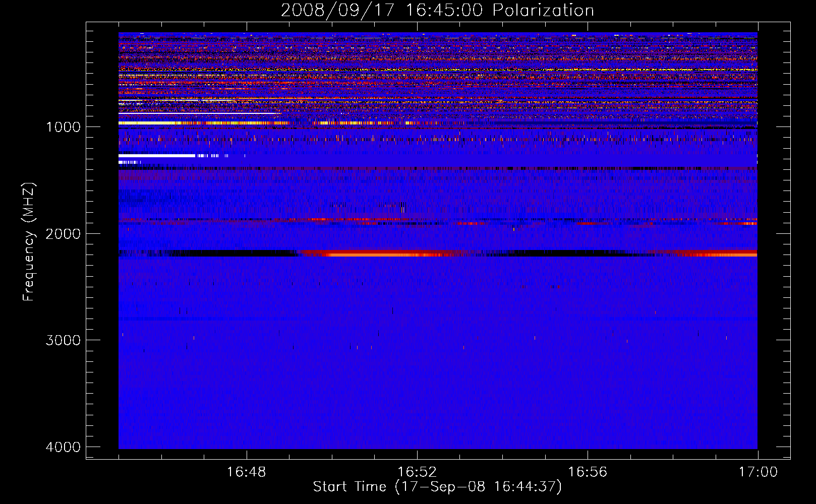Click the plot title '2008/09/17 16:45:00 Polarization'

click(437, 11)
